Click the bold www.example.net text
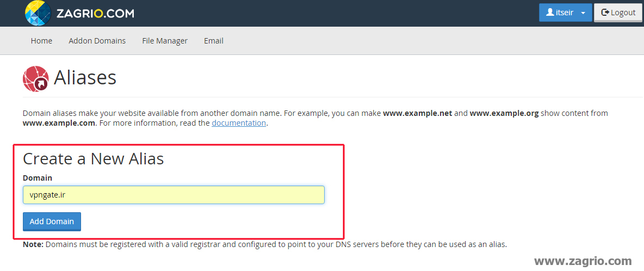The image size is (644, 271). pos(417,113)
